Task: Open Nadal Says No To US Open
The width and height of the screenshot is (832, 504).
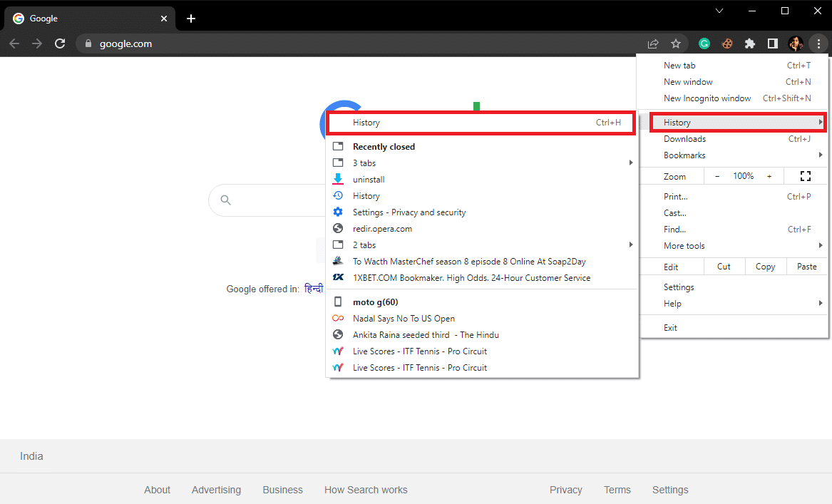Action: click(x=482, y=319)
